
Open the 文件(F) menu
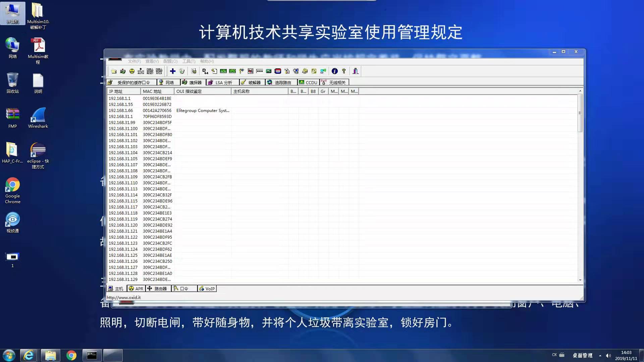(x=134, y=61)
